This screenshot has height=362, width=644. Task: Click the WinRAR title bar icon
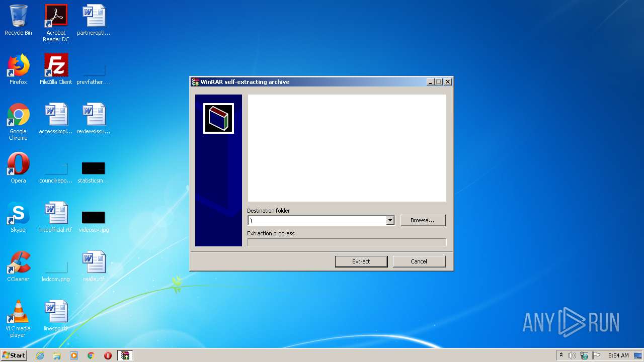point(195,82)
